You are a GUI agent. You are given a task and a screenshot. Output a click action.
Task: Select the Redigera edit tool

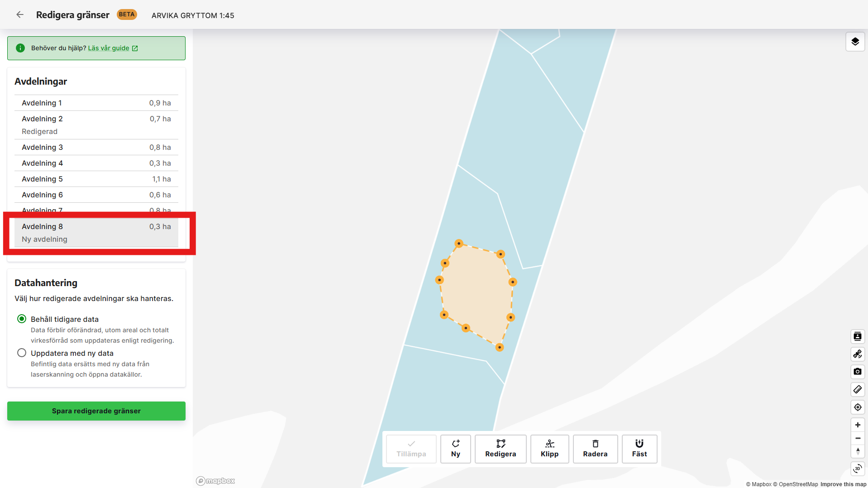click(501, 449)
